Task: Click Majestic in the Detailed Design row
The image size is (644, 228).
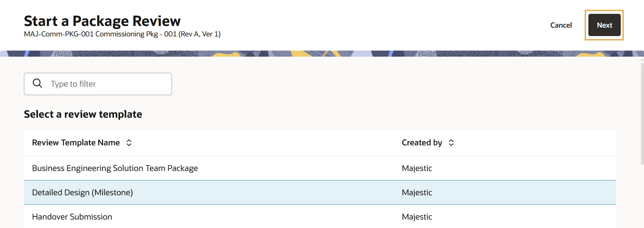Action: [417, 193]
